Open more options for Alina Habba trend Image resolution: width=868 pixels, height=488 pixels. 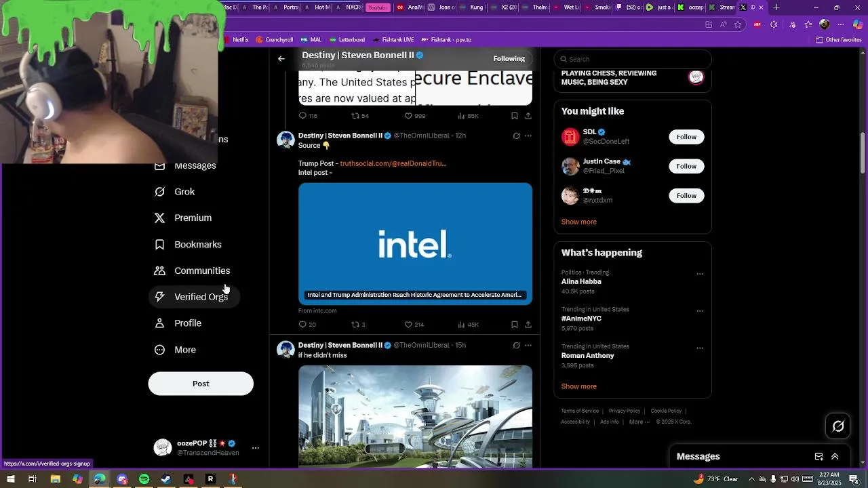coord(700,274)
